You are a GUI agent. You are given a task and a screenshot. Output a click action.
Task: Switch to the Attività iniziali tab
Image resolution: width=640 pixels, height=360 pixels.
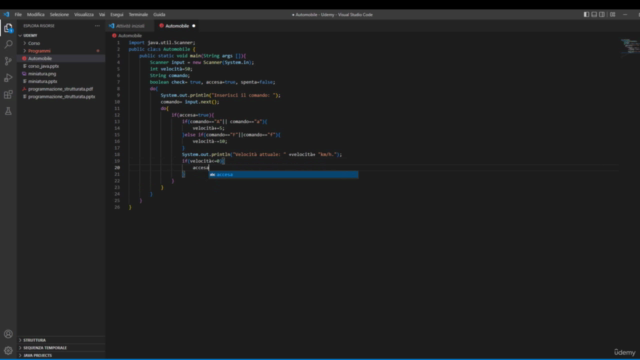130,26
